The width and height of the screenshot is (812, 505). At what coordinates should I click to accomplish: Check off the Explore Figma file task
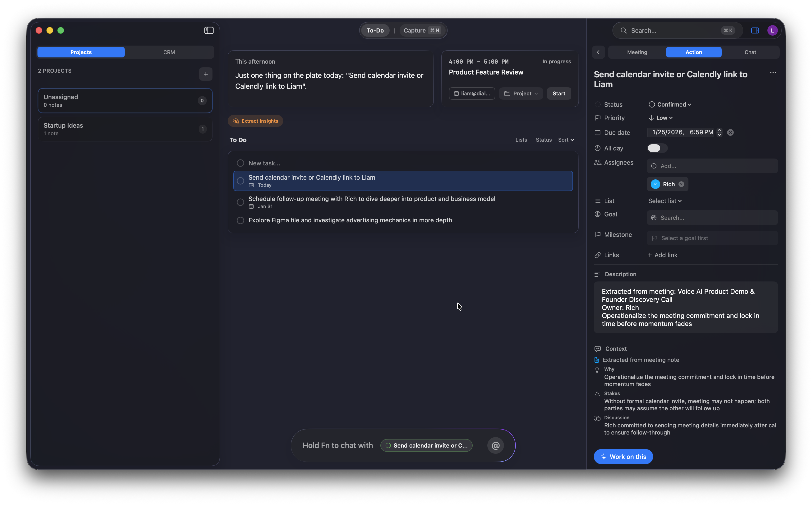(240, 220)
